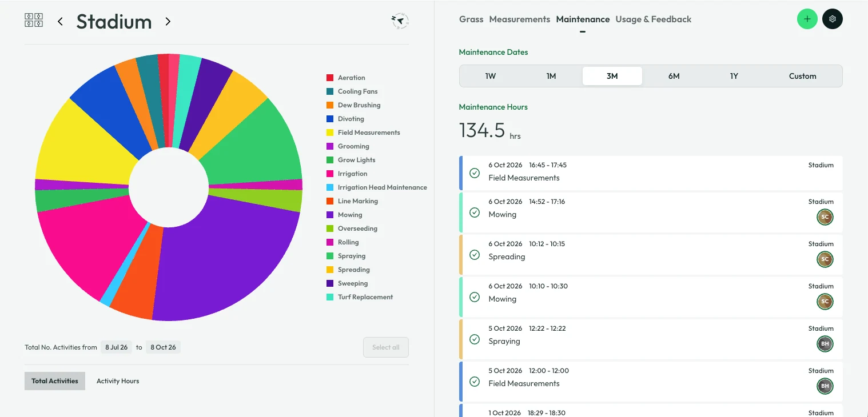The height and width of the screenshot is (417, 868).
Task: Click the 134.5 hrs maintenance total
Action: (x=490, y=130)
